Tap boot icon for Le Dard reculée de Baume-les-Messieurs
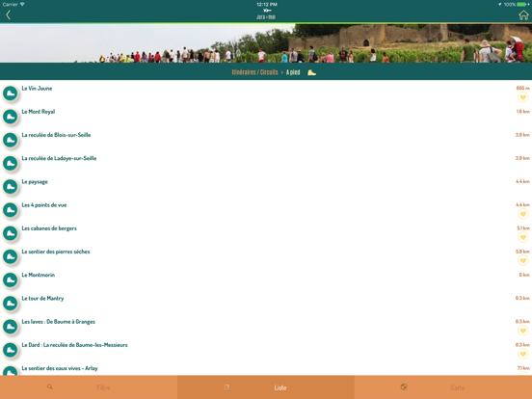The width and height of the screenshot is (532, 399). [x=11, y=350]
